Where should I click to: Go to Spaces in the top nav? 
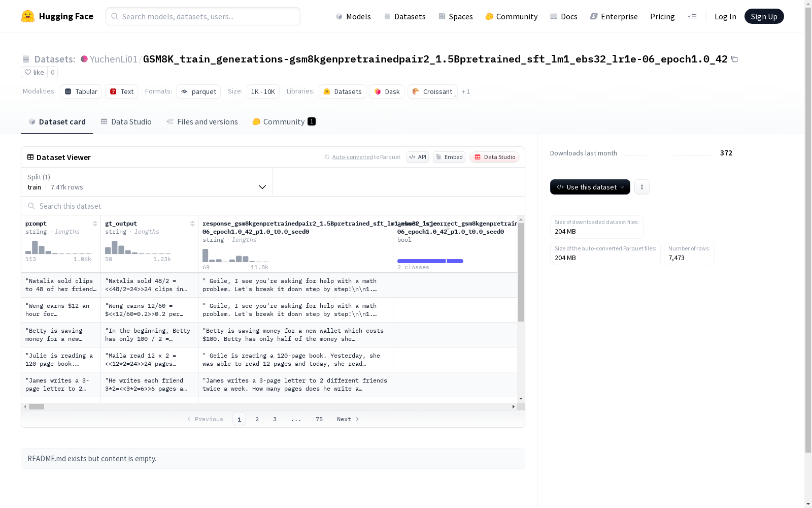coord(456,16)
